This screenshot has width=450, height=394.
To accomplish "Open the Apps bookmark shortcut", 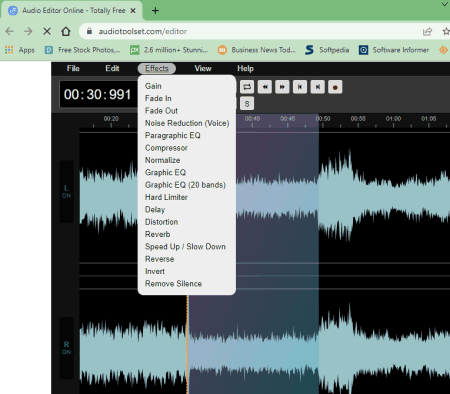I will [20, 50].
